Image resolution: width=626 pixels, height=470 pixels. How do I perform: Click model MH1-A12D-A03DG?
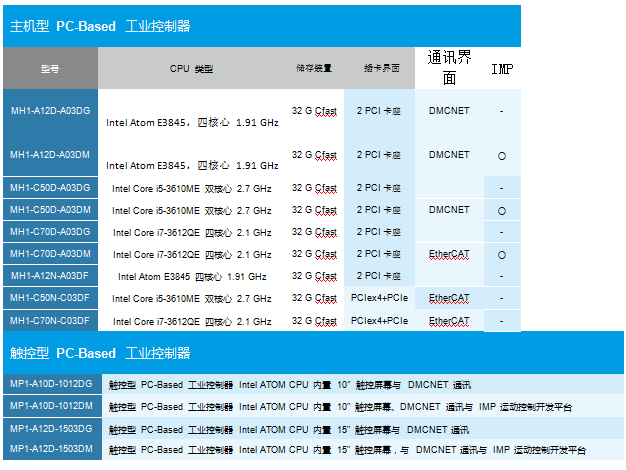[50, 111]
